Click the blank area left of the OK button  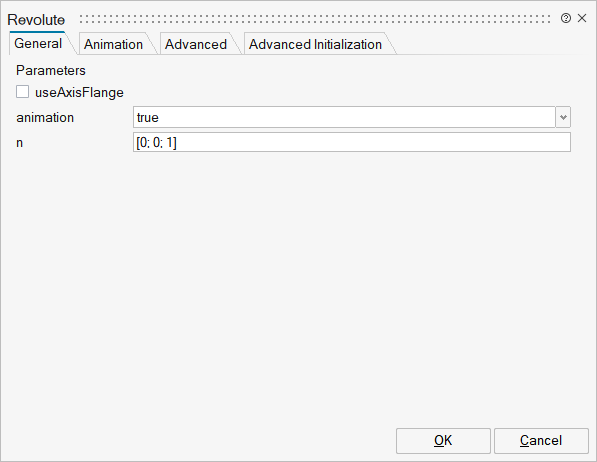click(198, 441)
